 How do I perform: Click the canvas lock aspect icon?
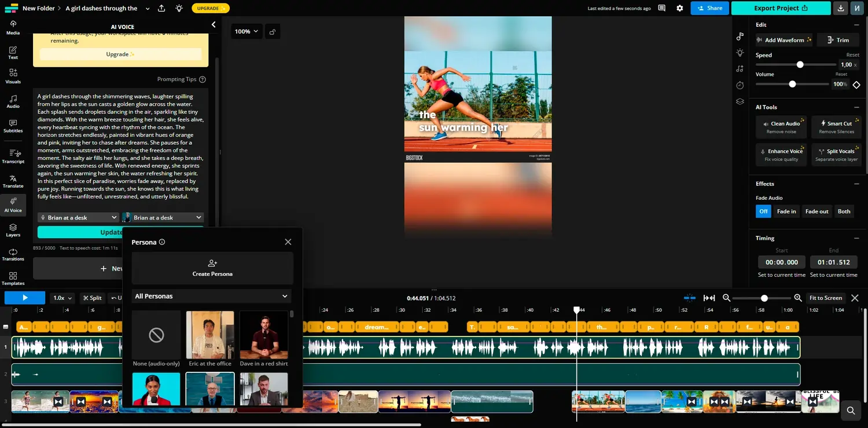[x=273, y=31]
